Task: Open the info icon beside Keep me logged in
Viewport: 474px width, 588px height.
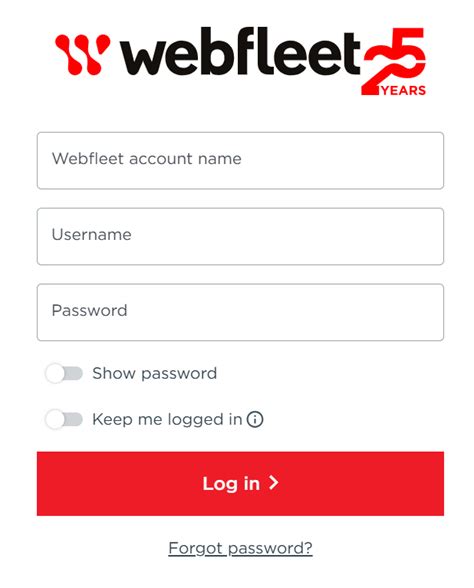Action: coord(255,419)
